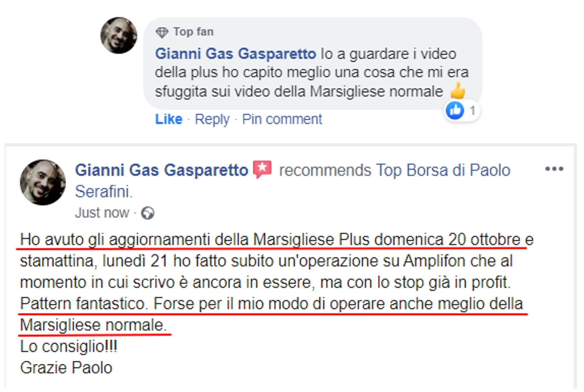Screen dimensions: 584x392
Task: Click the 'Lo consiglio!!!' post text line
Action: pyautogui.click(x=68, y=347)
